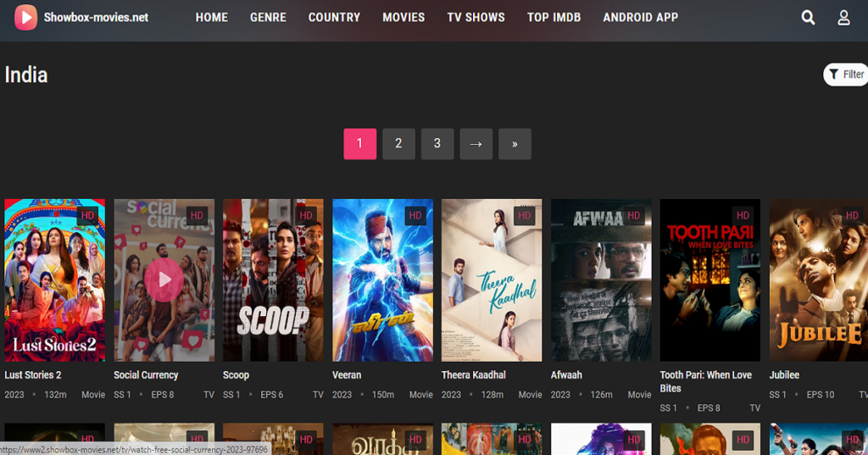
Task: Open the Afwaah poster thumbnail
Action: coord(601,280)
